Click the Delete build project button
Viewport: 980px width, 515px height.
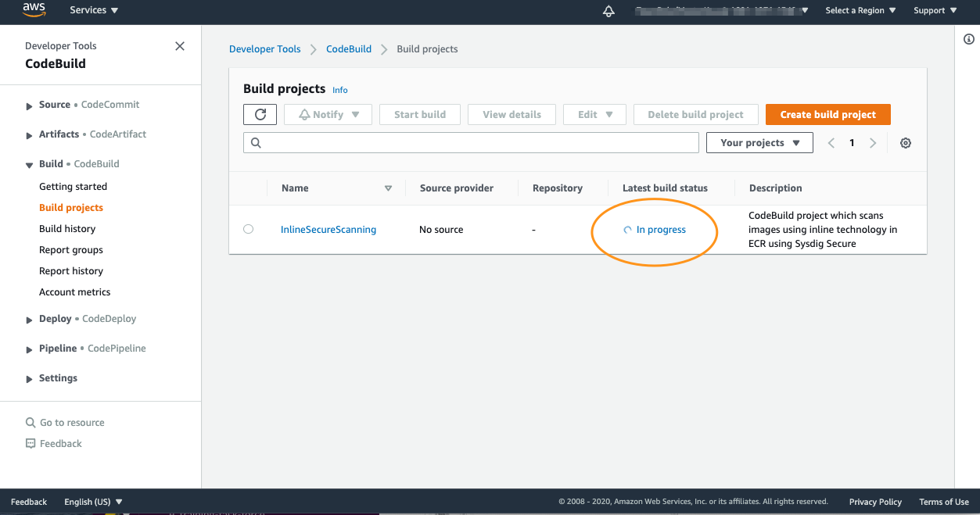[695, 114]
